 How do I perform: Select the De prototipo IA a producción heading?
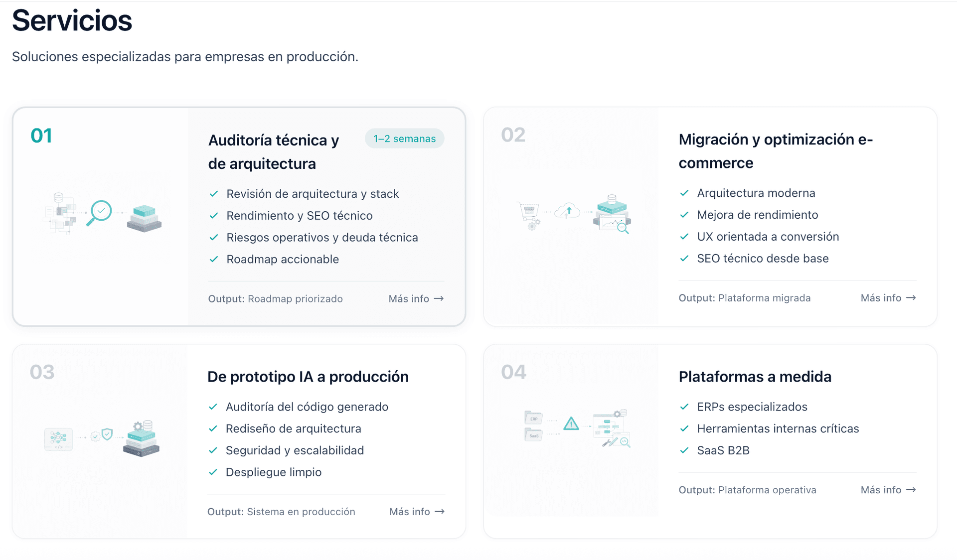coord(308,377)
